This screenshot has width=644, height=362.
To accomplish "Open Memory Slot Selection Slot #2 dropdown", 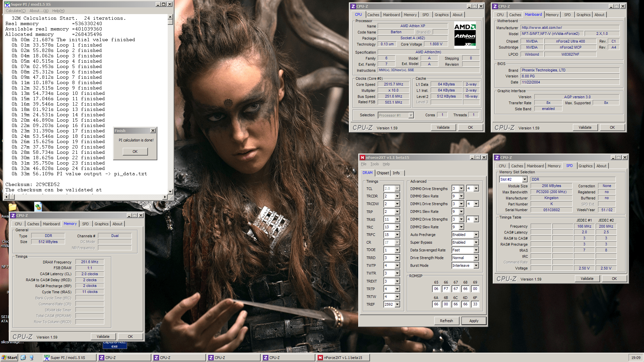I will pyautogui.click(x=525, y=179).
